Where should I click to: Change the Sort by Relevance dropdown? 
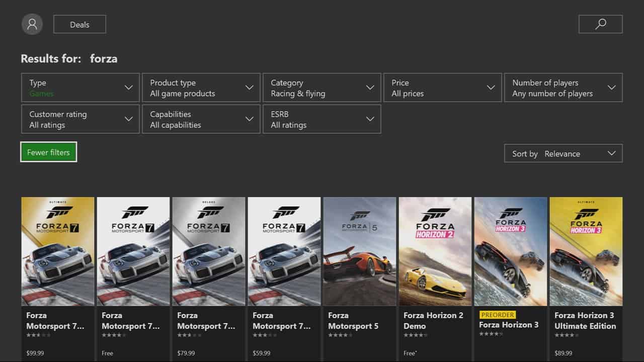click(x=563, y=153)
